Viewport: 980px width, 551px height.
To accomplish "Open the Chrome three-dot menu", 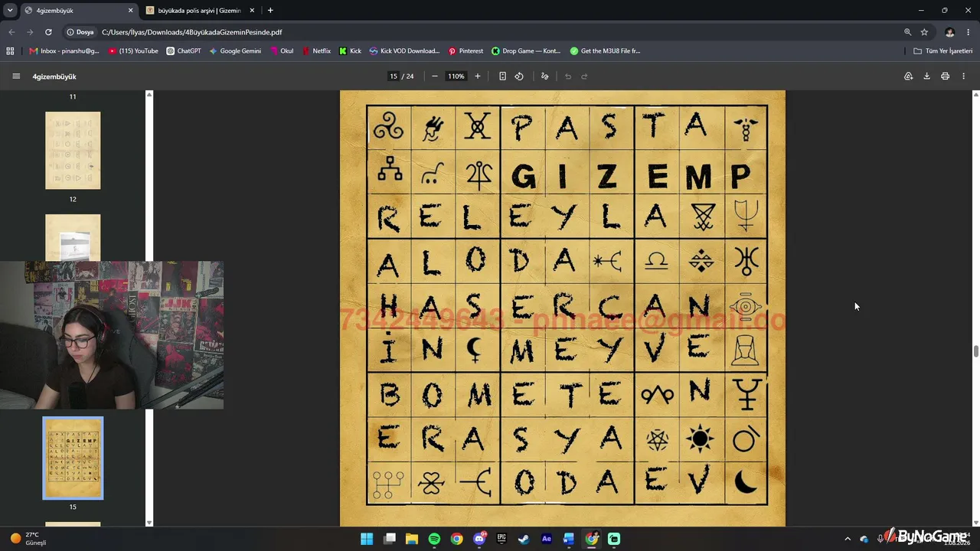I will pos(969,32).
